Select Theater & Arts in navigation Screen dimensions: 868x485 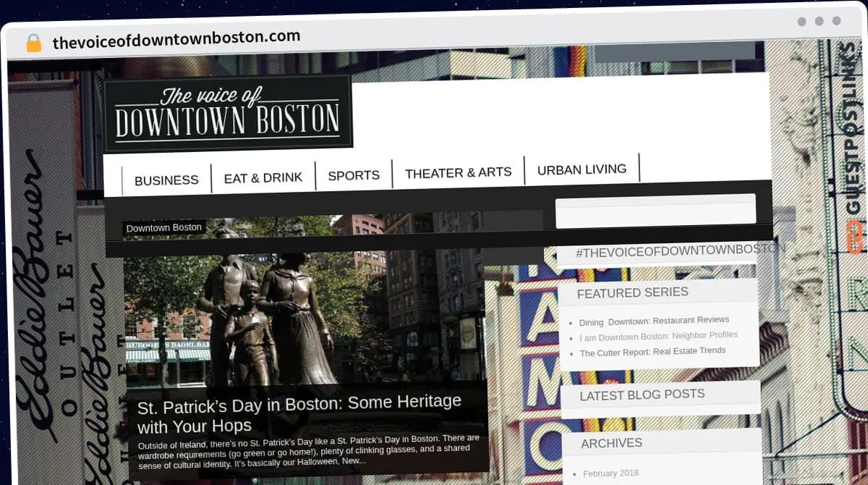tap(458, 172)
